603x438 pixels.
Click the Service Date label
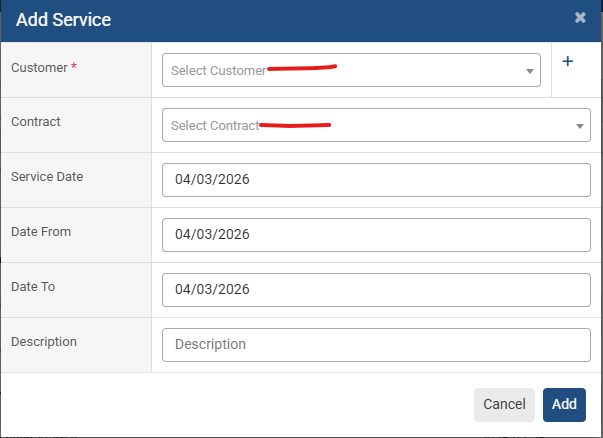pyautogui.click(x=47, y=177)
